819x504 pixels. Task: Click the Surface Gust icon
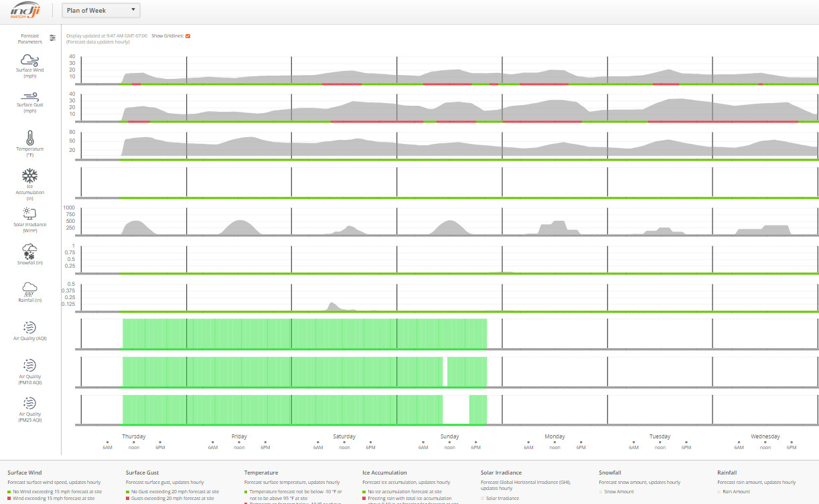(x=30, y=98)
